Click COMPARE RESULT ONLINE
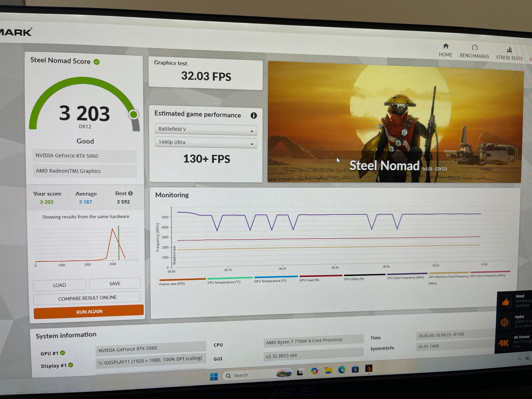 click(87, 298)
